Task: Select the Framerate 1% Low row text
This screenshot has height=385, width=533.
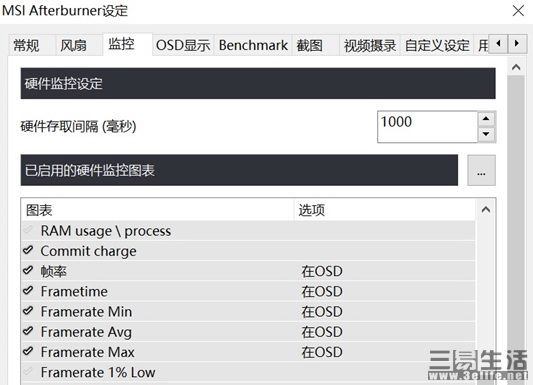Action: 98,372
